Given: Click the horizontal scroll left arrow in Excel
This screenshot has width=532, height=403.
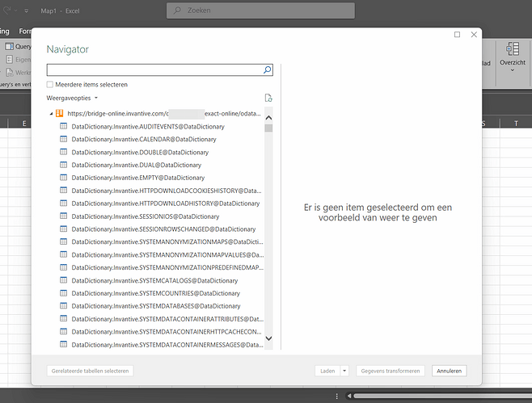Looking at the screenshot, I should (x=348, y=396).
